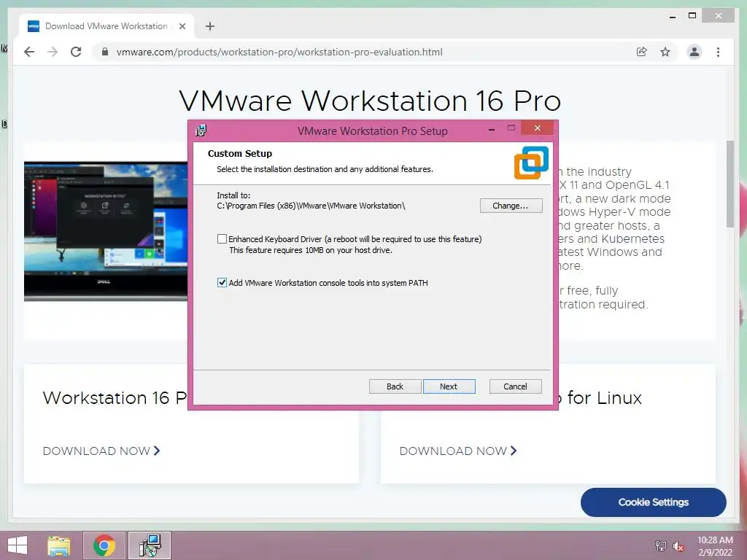Click the Change... install path button
This screenshot has height=560, width=747.
(511, 206)
